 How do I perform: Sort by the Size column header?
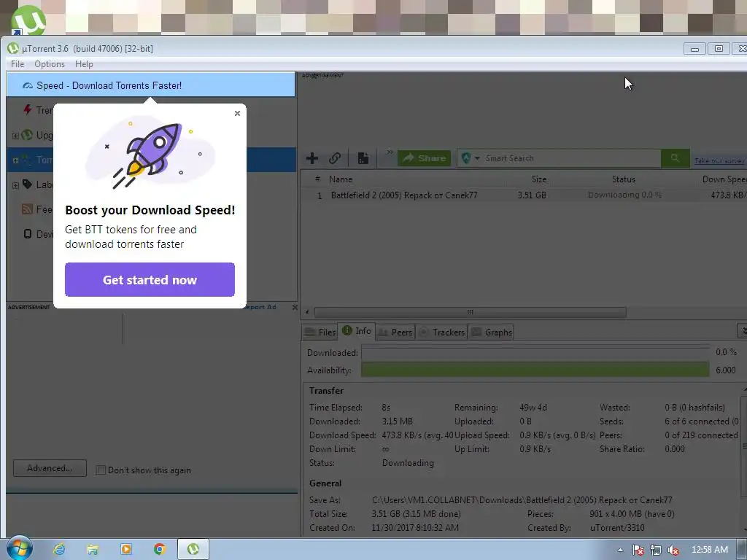tap(539, 179)
